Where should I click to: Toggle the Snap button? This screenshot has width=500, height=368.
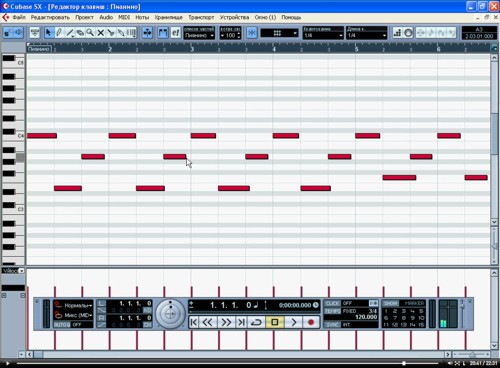tap(252, 33)
